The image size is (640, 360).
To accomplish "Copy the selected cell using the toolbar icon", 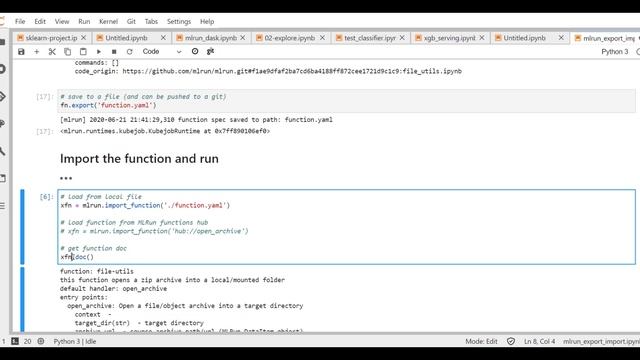I will tap(67, 51).
